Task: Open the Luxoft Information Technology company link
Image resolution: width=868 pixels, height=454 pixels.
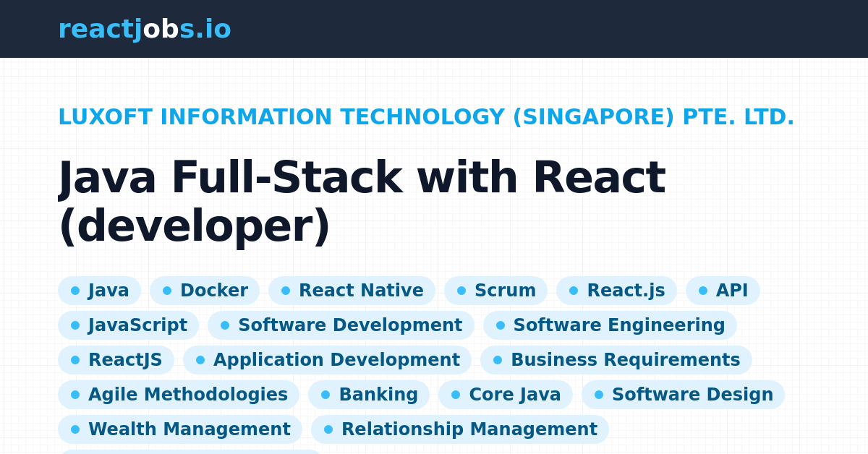Action: (x=426, y=117)
